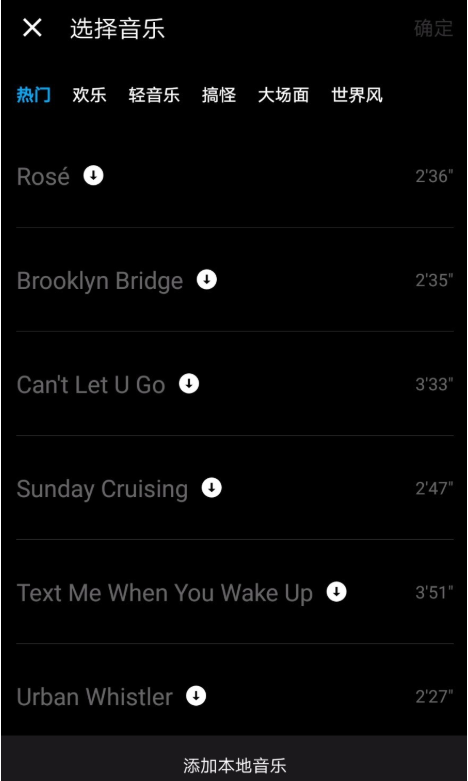Download Text Me When You Wake Up
Screen dimensions: 468x781
pyautogui.click(x=337, y=592)
